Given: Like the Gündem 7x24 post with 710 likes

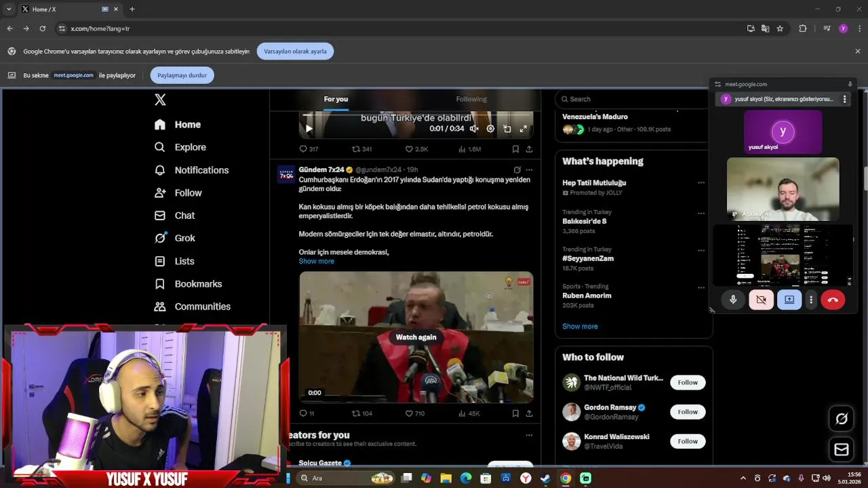Looking at the screenshot, I should [414, 413].
